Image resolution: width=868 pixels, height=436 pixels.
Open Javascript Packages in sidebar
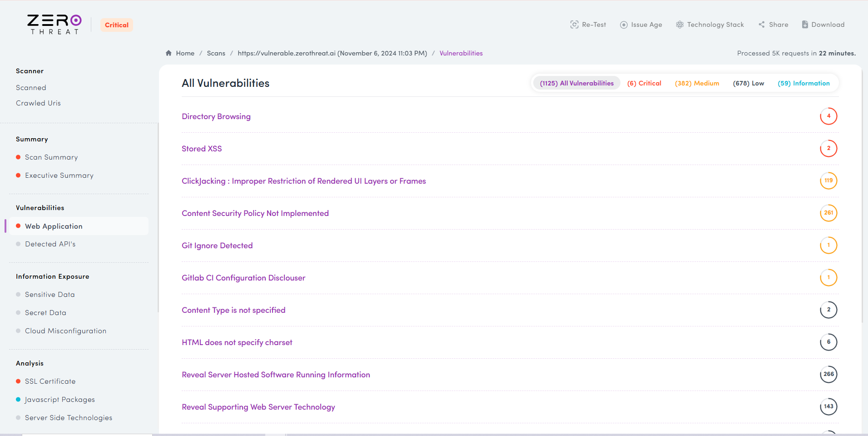point(60,400)
